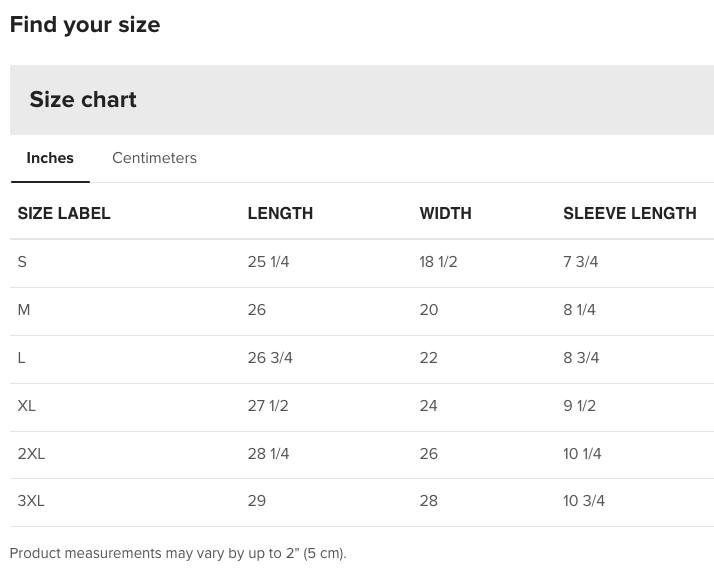Pick the 3XL size label cell
The width and height of the screenshot is (714, 583).
coord(31,501)
